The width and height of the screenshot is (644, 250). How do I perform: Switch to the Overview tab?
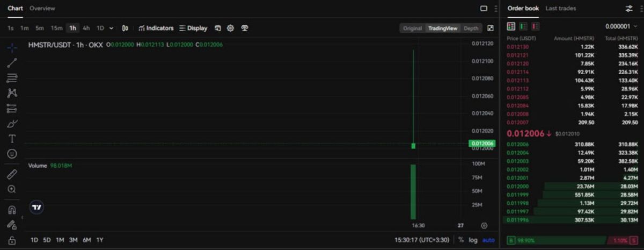pos(42,9)
